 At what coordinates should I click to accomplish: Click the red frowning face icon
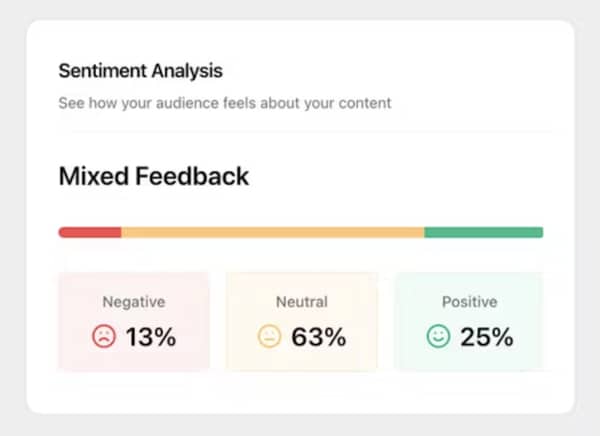point(104,337)
